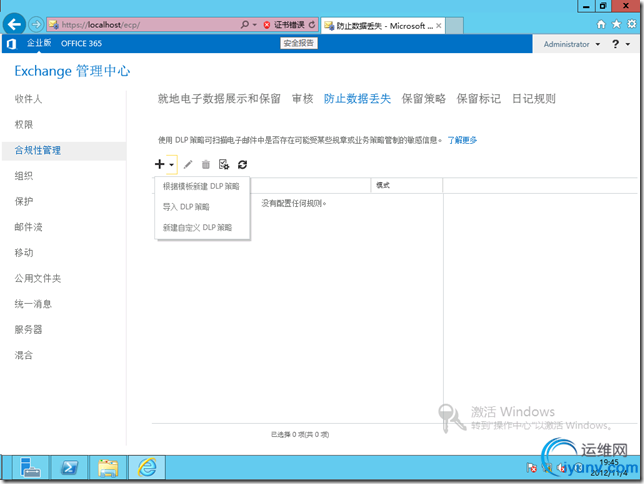Click the 安全报告 button
Viewport: 644px width, 484px height.
tap(299, 43)
